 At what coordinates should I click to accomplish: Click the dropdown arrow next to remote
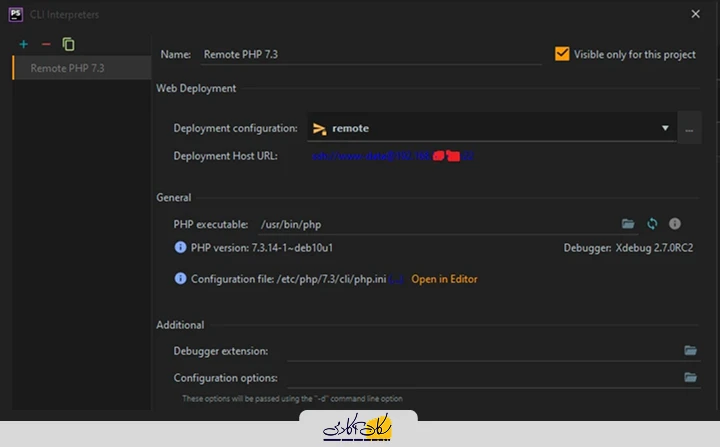tap(665, 128)
